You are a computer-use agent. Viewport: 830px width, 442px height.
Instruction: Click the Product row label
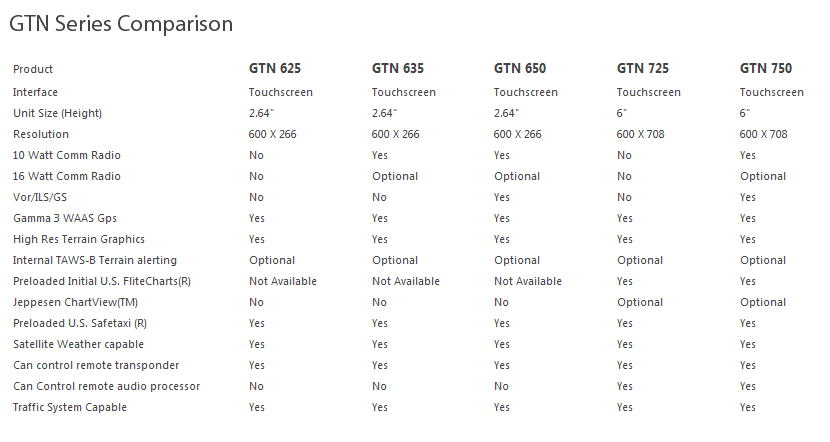(33, 69)
